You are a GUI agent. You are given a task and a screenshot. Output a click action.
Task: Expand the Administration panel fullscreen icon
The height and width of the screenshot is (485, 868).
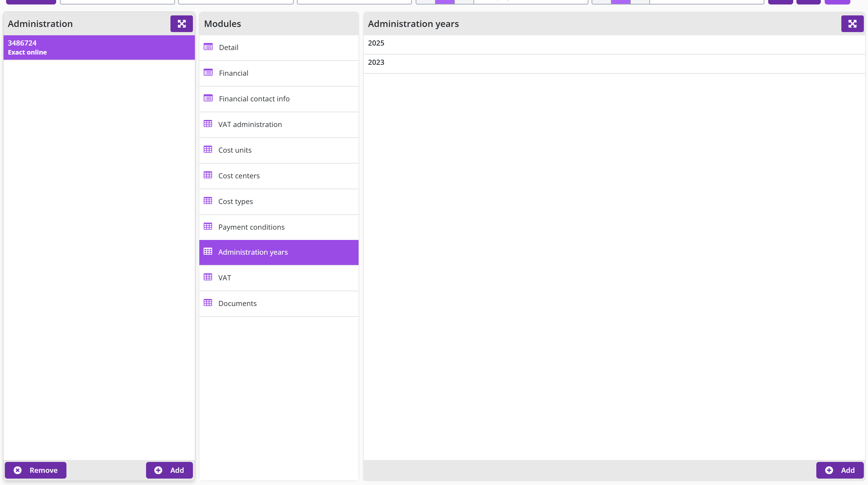181,24
